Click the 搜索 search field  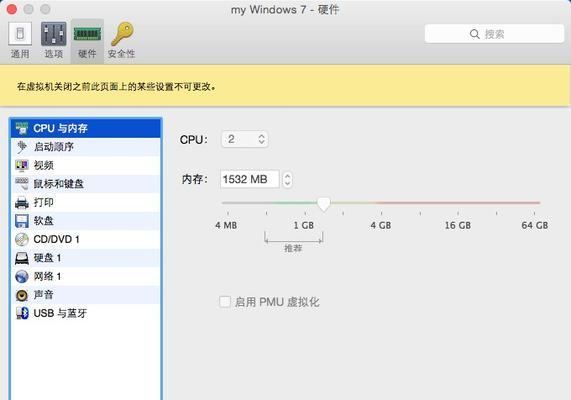(494, 34)
